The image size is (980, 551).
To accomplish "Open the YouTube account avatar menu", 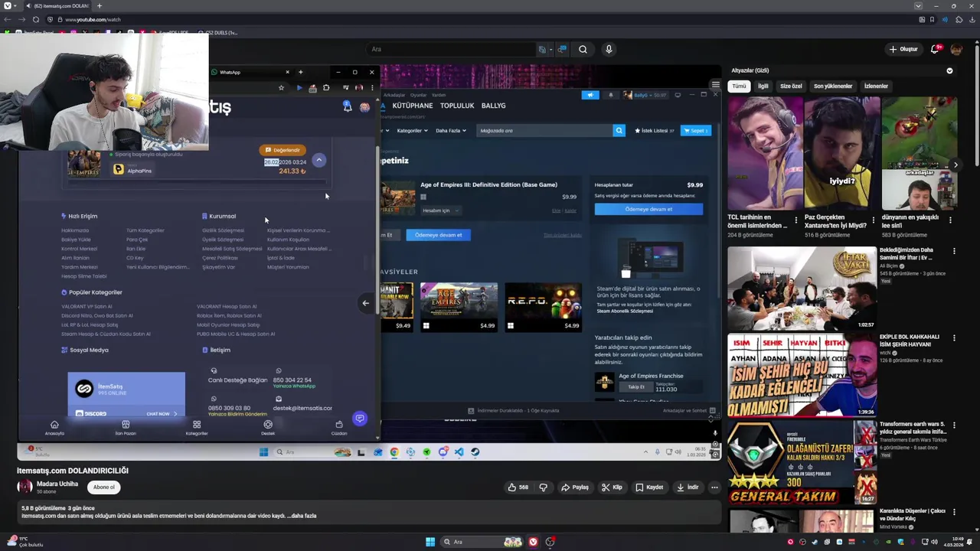I will 956,49.
